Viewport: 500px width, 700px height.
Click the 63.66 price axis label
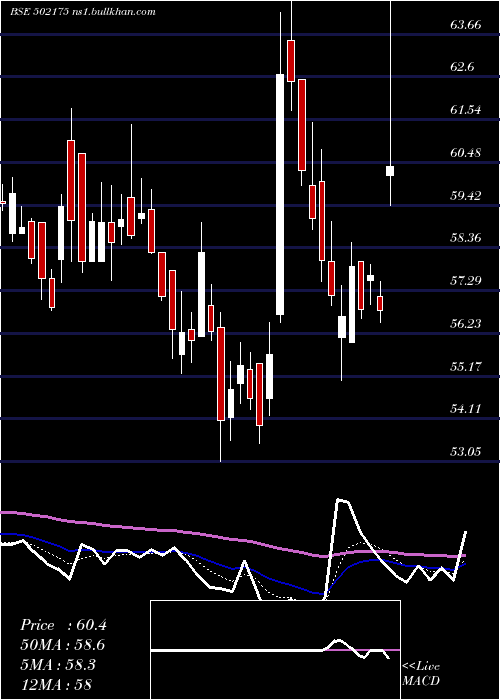pos(466,25)
